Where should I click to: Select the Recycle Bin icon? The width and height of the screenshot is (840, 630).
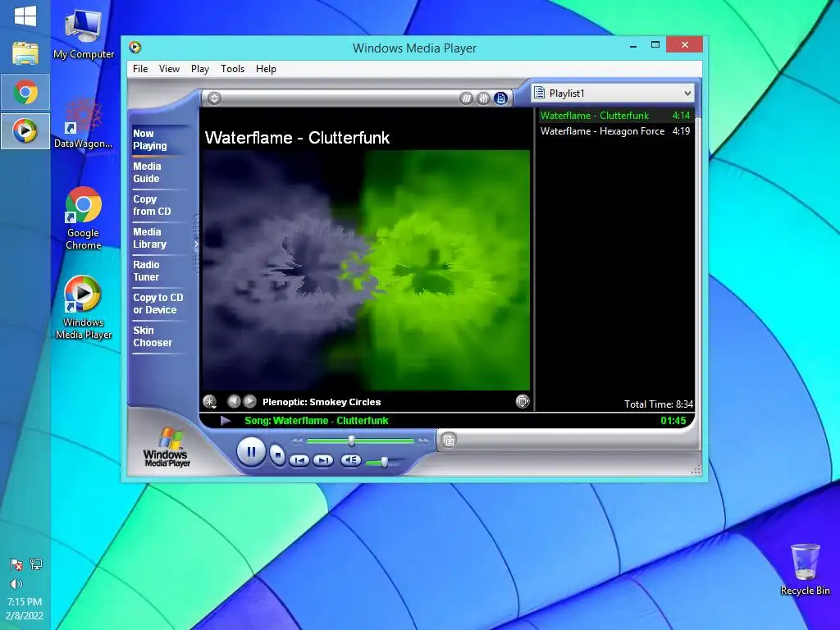tap(806, 569)
